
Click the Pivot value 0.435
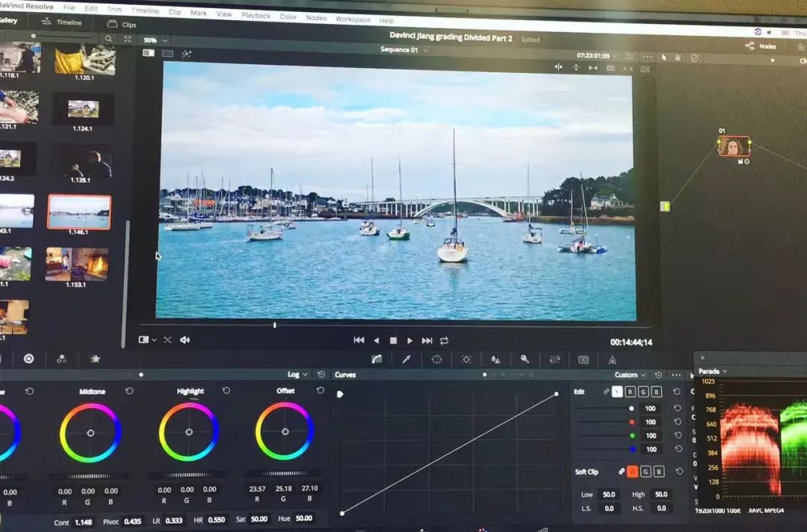pyautogui.click(x=132, y=522)
